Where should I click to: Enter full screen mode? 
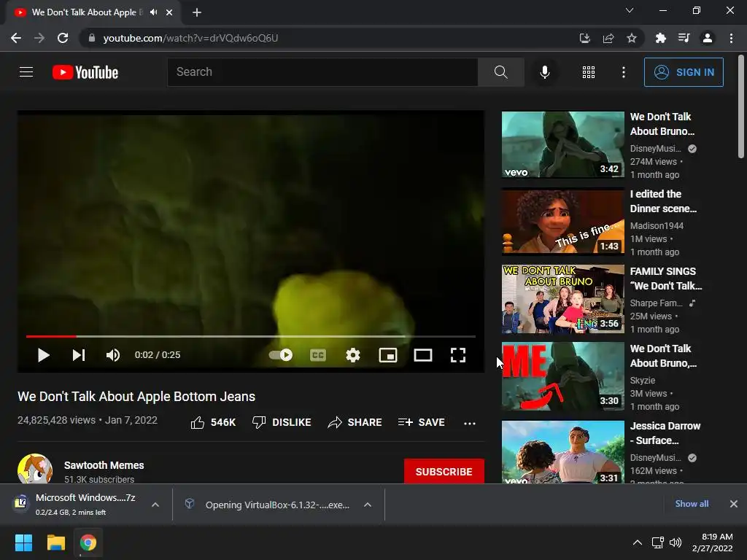pos(458,355)
